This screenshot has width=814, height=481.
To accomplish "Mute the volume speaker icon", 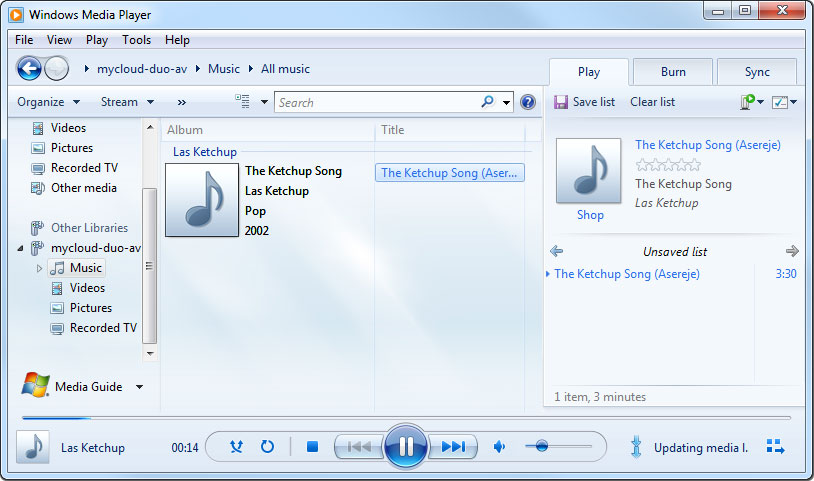I will pos(500,447).
